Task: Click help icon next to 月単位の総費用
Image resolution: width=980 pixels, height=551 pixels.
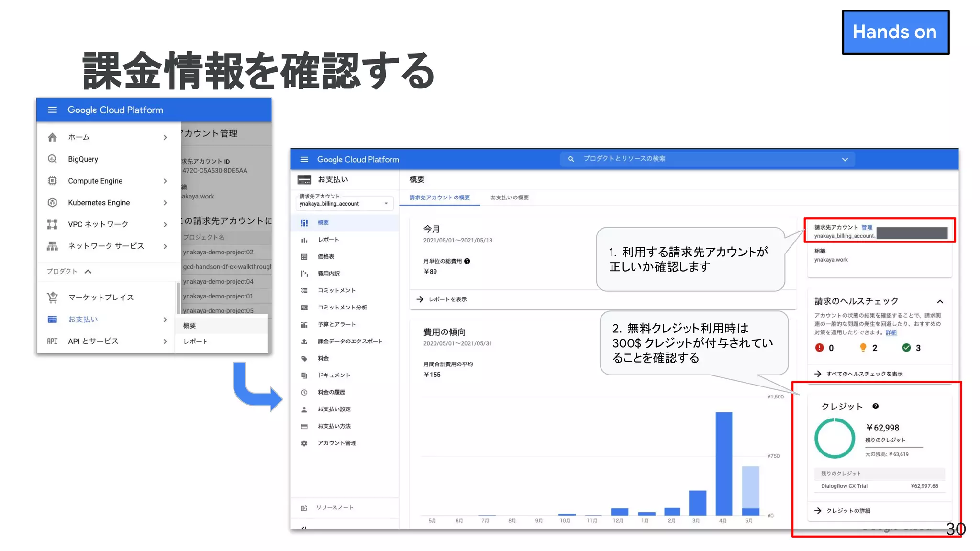Action: 467,261
